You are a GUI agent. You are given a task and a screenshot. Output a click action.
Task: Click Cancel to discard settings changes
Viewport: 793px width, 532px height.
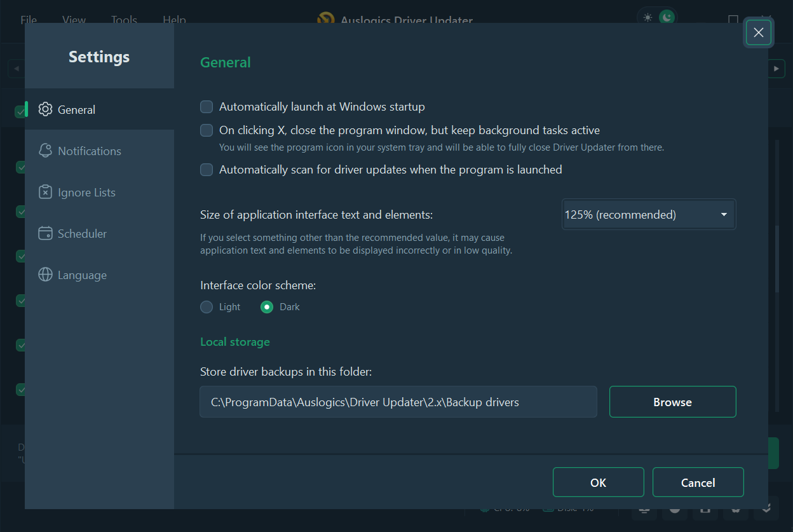(698, 482)
